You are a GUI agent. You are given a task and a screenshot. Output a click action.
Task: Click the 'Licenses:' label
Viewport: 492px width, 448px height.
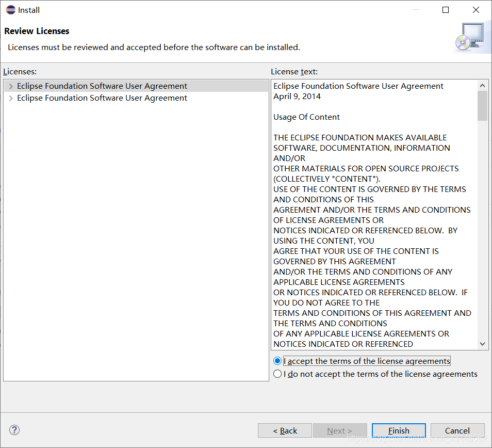[x=20, y=72]
